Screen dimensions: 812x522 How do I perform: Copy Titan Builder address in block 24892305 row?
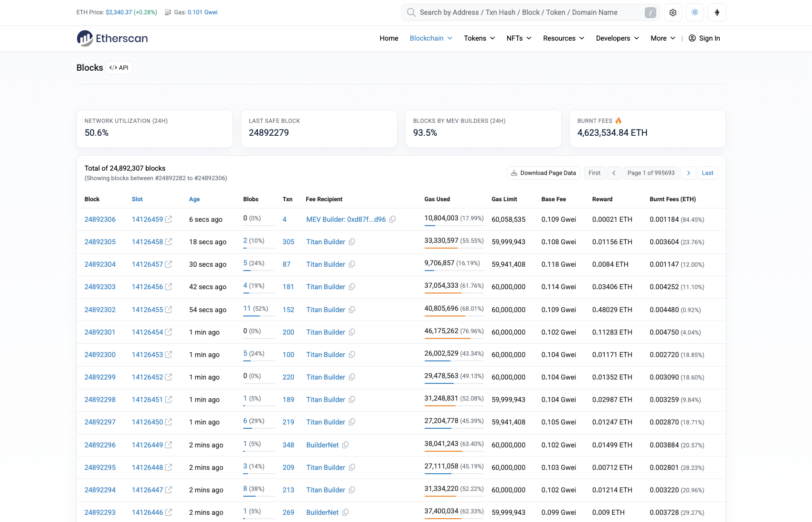point(352,242)
